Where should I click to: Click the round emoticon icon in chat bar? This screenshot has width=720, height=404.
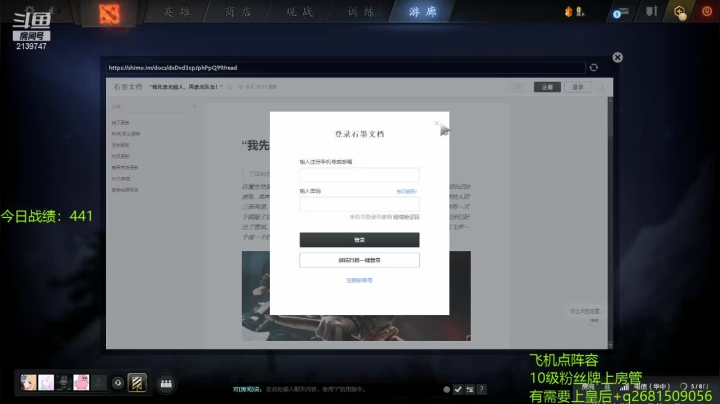point(446,389)
